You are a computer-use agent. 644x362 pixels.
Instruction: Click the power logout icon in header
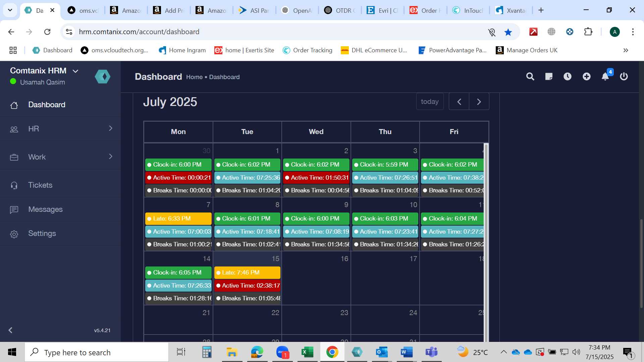[624, 76]
